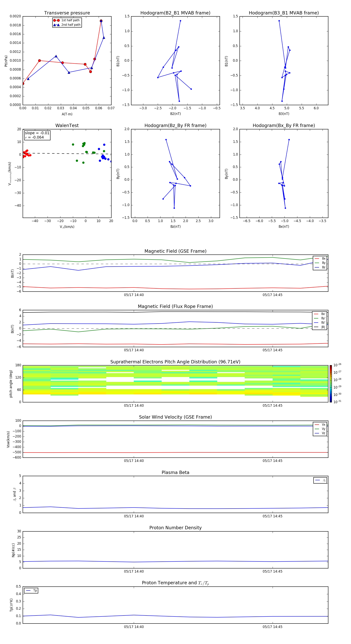Select the "1st half path" legend entry
The height and width of the screenshot is (644, 351).
pos(67,20)
